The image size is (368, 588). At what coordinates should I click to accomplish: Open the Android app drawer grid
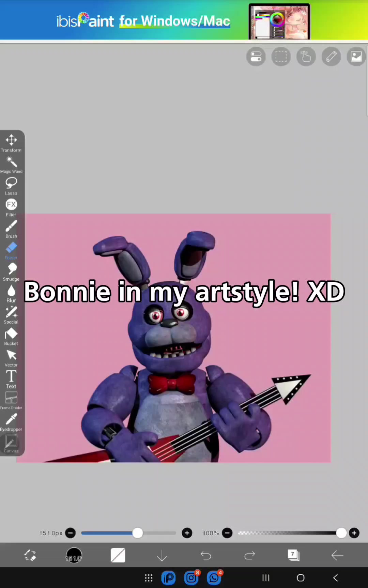coord(149,578)
